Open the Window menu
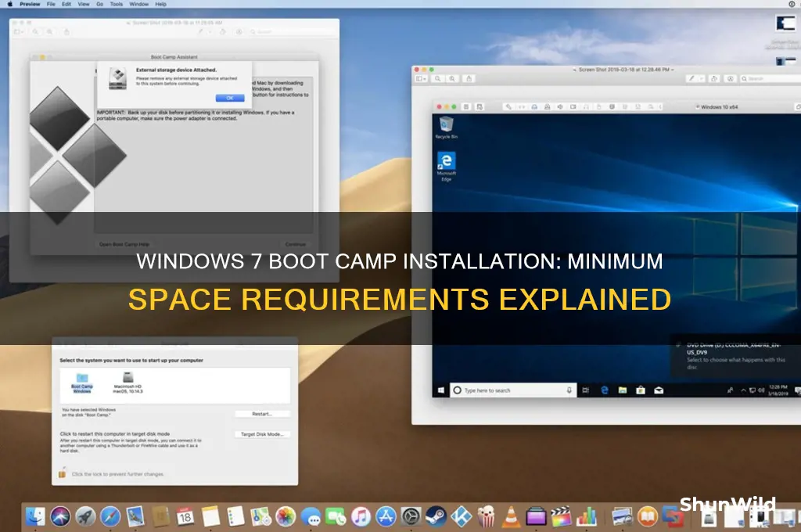 tap(138, 4)
